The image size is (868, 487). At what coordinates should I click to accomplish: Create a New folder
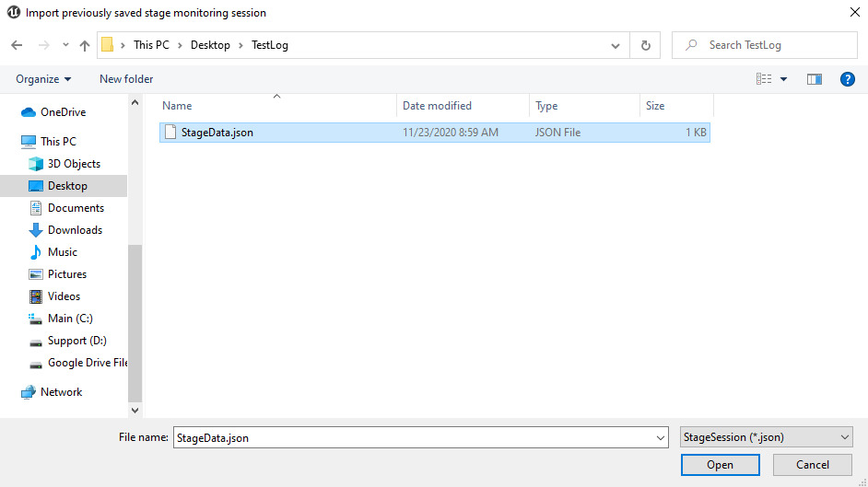[x=126, y=79]
